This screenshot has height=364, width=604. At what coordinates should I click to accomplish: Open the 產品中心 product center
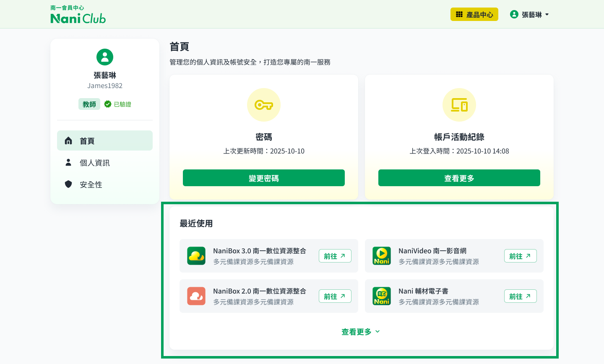point(474,14)
